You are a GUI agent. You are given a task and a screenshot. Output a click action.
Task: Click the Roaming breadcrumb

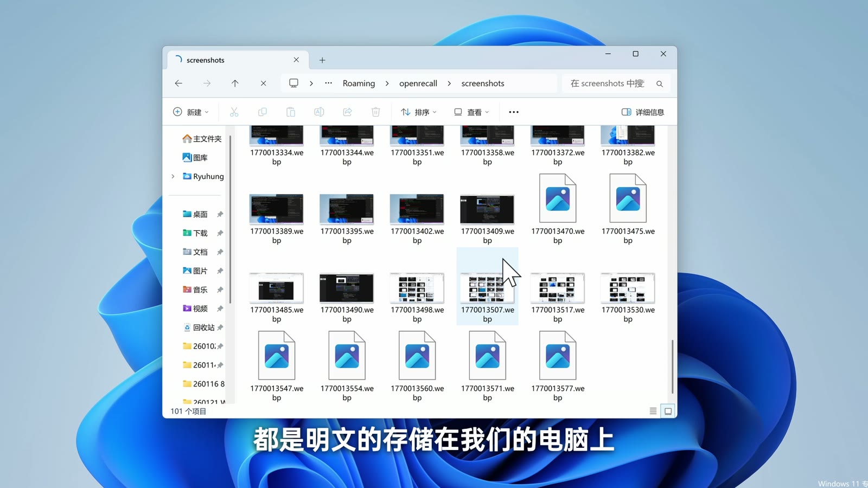(359, 84)
